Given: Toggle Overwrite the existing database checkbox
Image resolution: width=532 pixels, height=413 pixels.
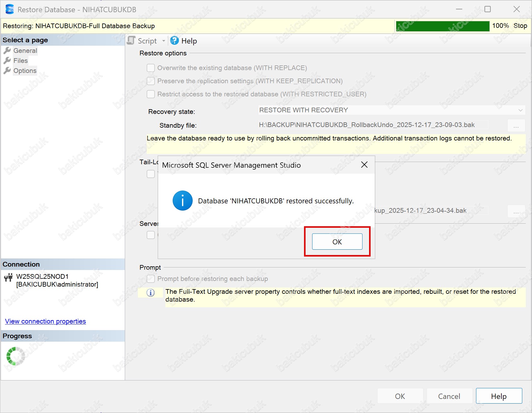Looking at the screenshot, I should click(x=151, y=68).
